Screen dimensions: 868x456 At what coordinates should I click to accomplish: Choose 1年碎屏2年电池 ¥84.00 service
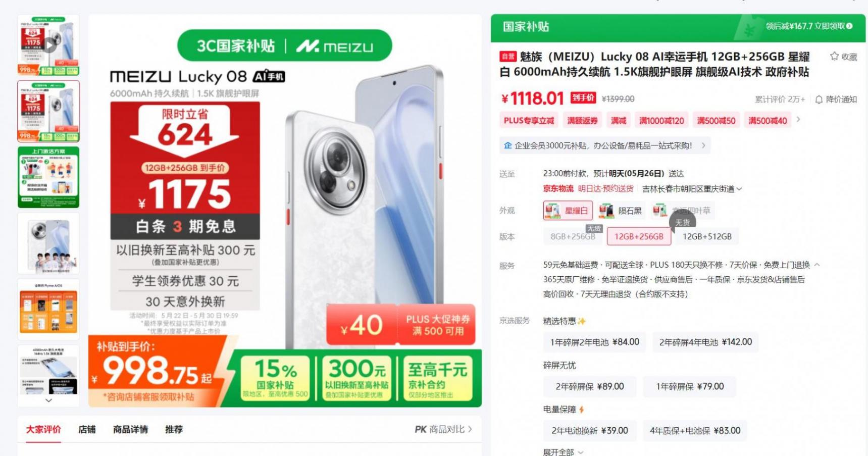pos(595,342)
